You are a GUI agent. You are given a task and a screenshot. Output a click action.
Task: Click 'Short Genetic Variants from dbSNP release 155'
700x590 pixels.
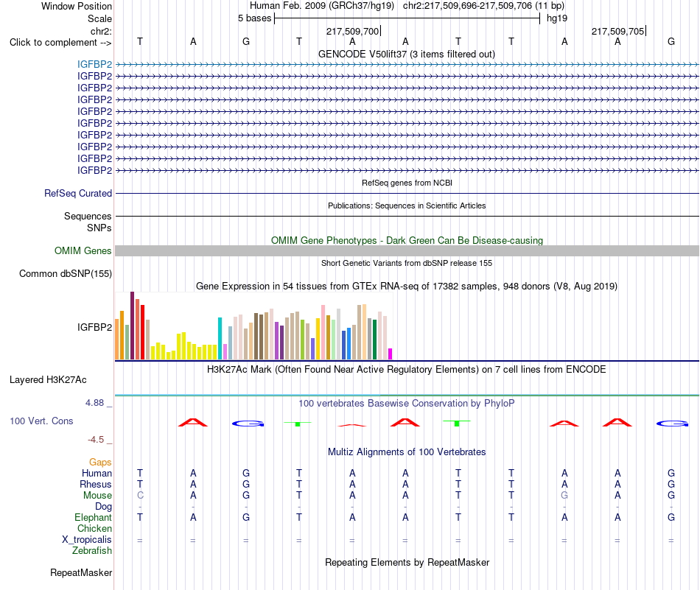coord(407,263)
